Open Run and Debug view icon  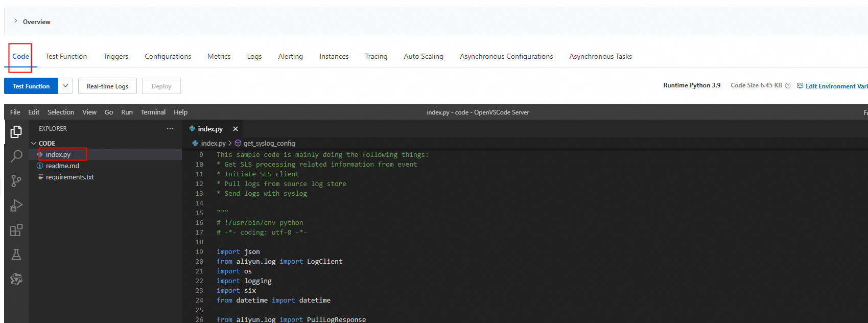(x=16, y=205)
